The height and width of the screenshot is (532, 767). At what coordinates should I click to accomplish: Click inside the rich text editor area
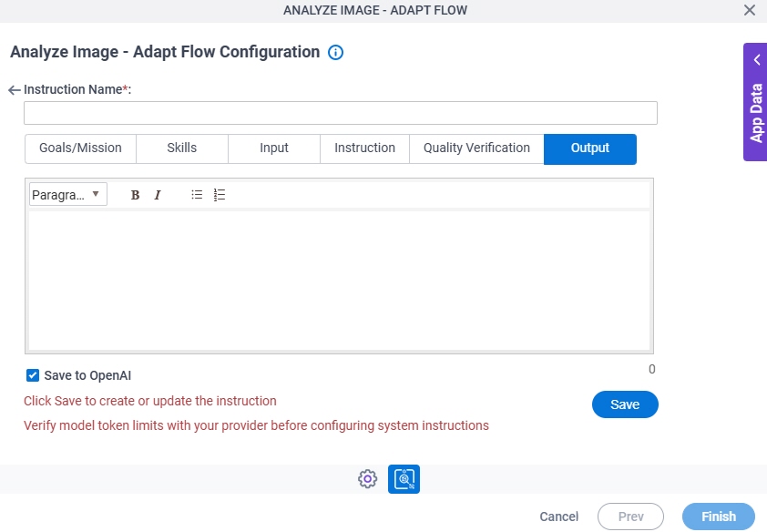tap(340, 281)
